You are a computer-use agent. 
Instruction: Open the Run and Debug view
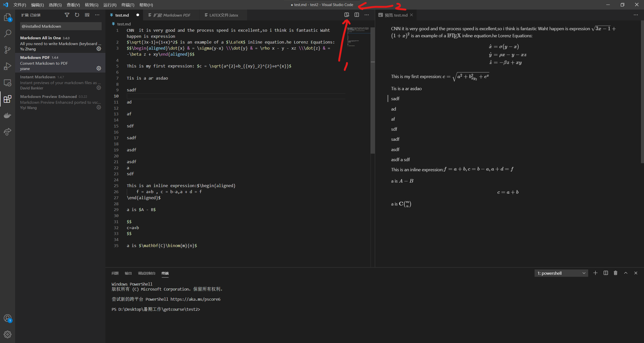(8, 66)
